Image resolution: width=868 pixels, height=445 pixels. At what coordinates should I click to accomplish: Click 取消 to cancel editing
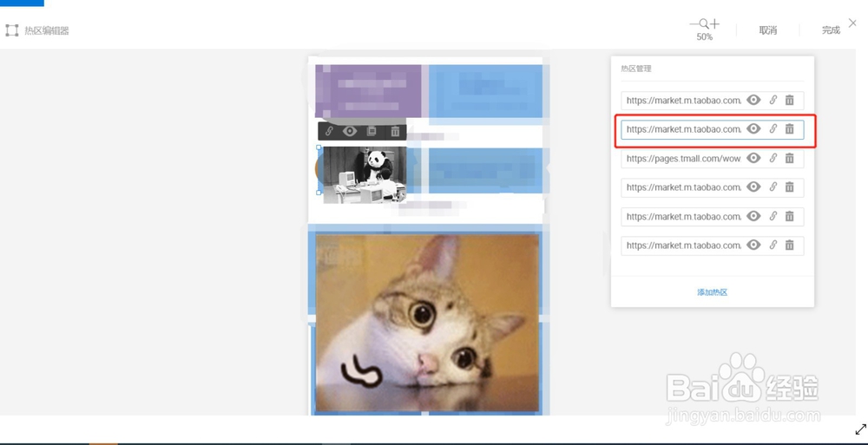click(768, 30)
